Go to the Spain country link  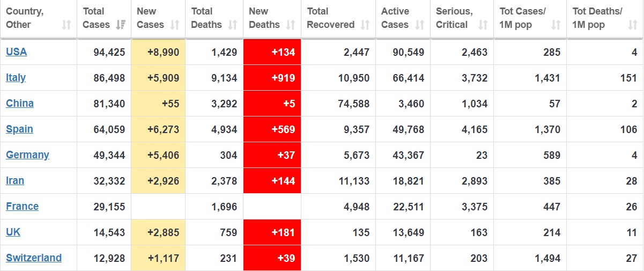(19, 129)
